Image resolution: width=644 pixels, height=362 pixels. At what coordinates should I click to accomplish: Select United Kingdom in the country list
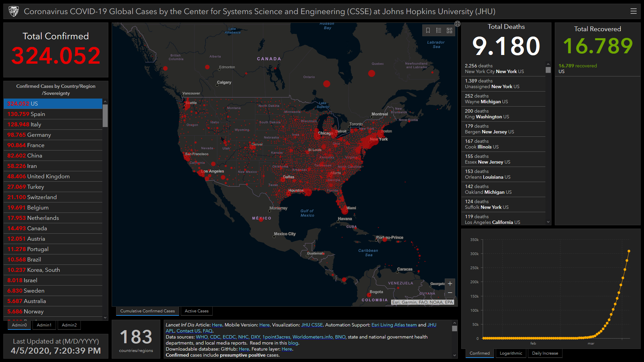coord(53,176)
